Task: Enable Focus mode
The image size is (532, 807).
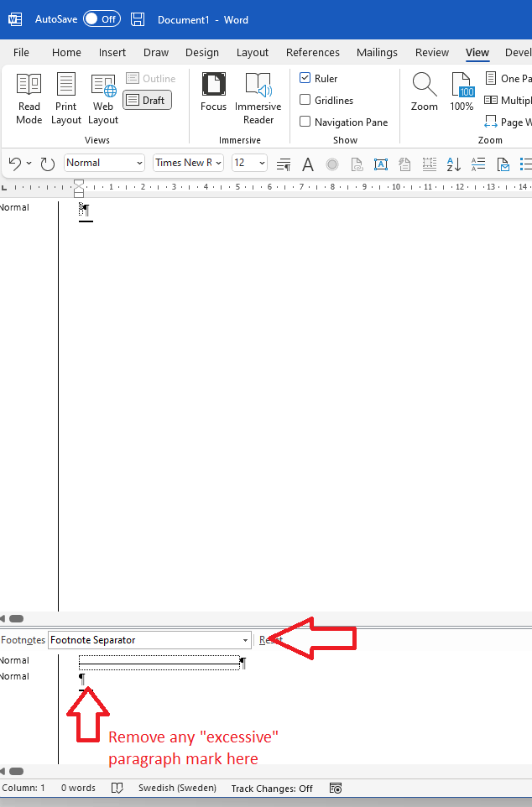Action: pyautogui.click(x=213, y=92)
